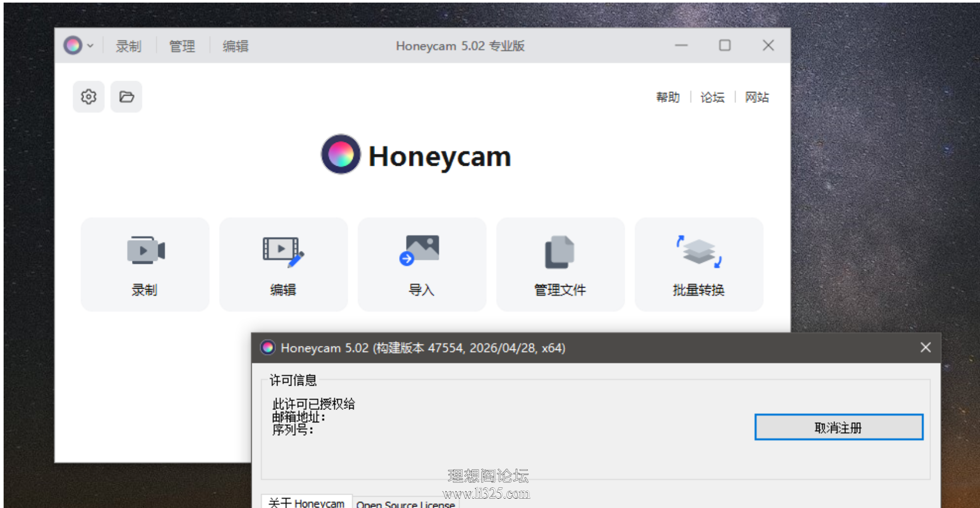This screenshot has height=508, width=980.
Task: Switch to the Open Source License tab
Action: pos(405,503)
